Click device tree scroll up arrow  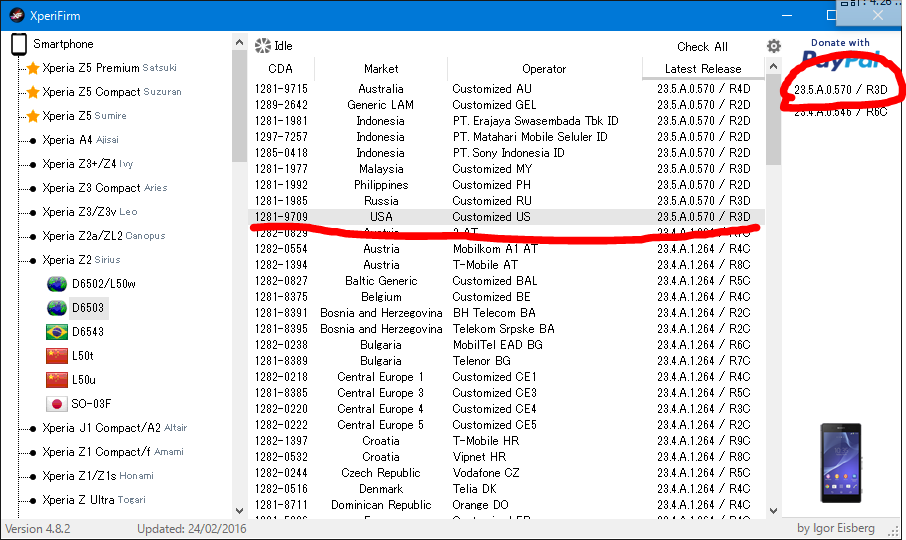coord(239,42)
